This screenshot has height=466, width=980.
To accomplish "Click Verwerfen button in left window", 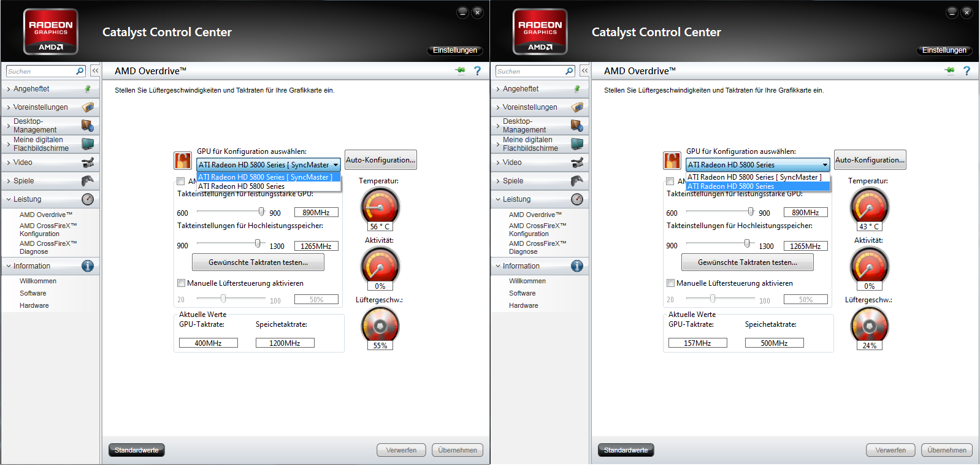I will point(401,450).
